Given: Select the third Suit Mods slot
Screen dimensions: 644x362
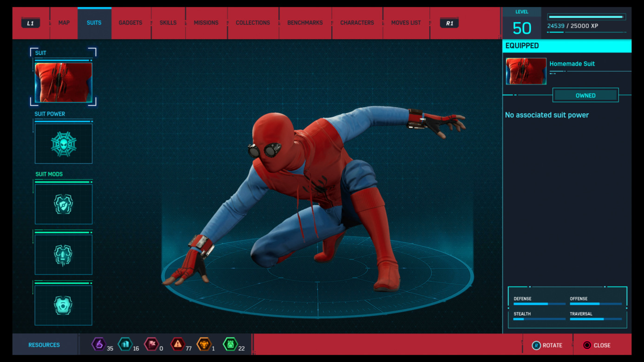Looking at the screenshot, I should pyautogui.click(x=64, y=305).
